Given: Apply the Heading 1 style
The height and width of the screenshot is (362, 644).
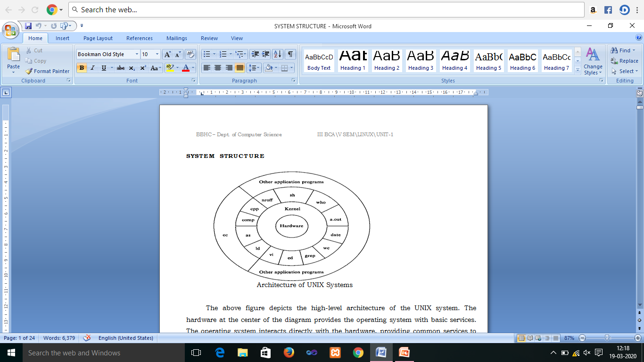Looking at the screenshot, I should [353, 60].
